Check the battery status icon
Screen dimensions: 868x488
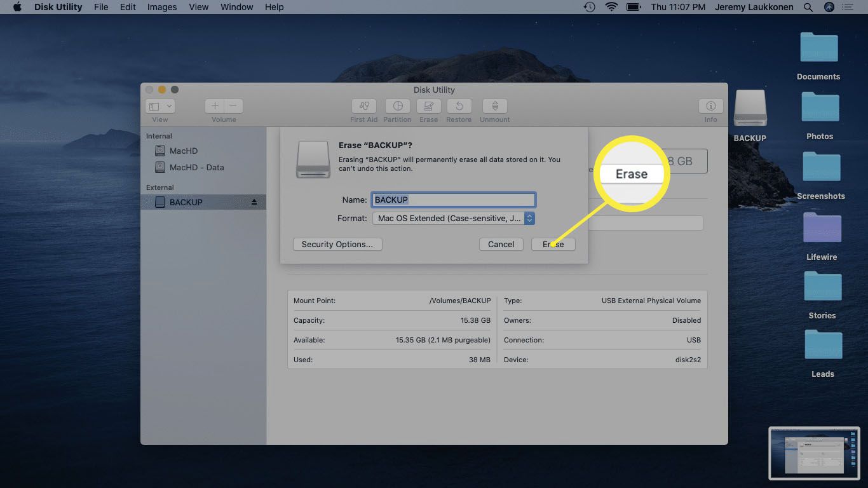click(634, 7)
